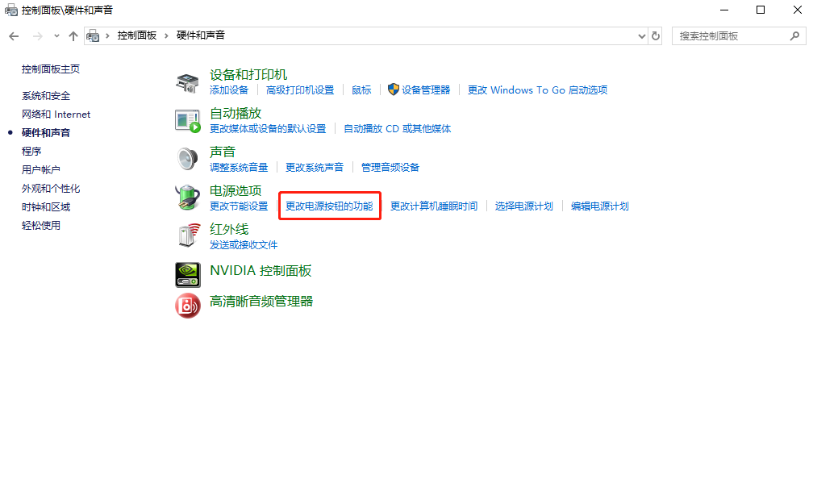Click the shield icon before 设备管理器
Image resolution: width=813 pixels, height=504 pixels.
pos(394,90)
